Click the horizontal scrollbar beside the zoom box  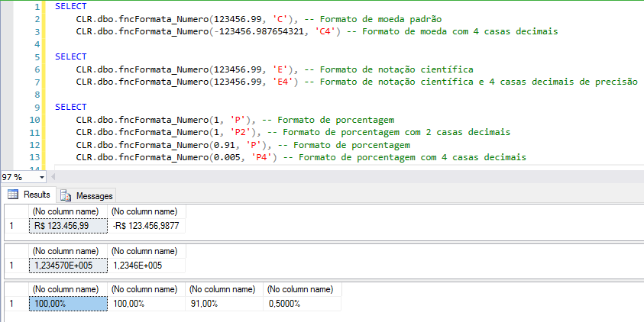pos(344,176)
